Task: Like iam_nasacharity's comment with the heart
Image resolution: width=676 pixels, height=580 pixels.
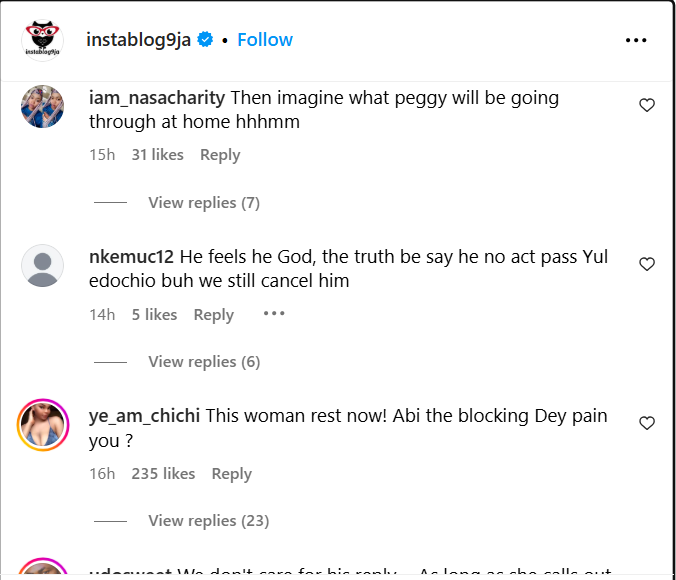Action: [x=647, y=105]
